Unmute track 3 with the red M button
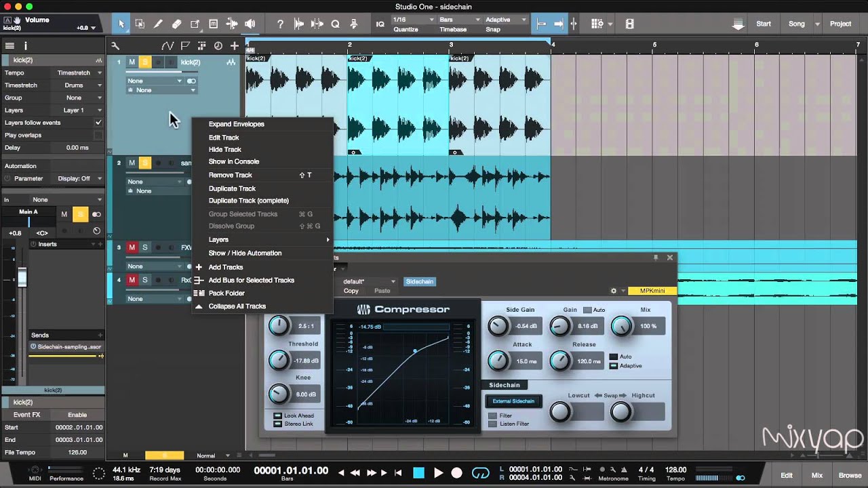Screen dimensions: 868x488 pos(132,247)
